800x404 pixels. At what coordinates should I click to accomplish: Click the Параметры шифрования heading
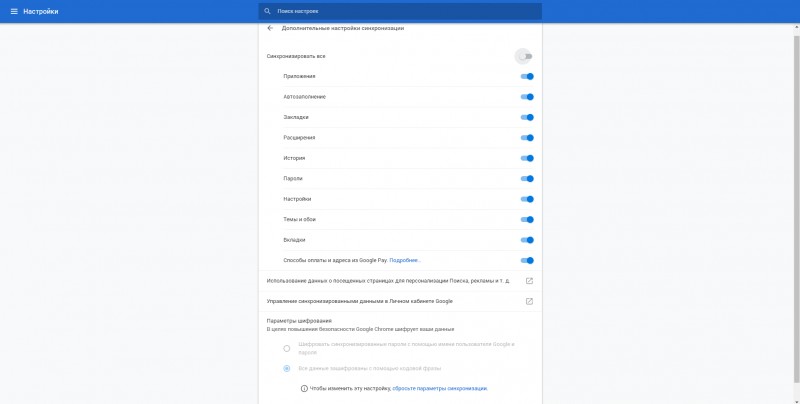(x=299, y=321)
